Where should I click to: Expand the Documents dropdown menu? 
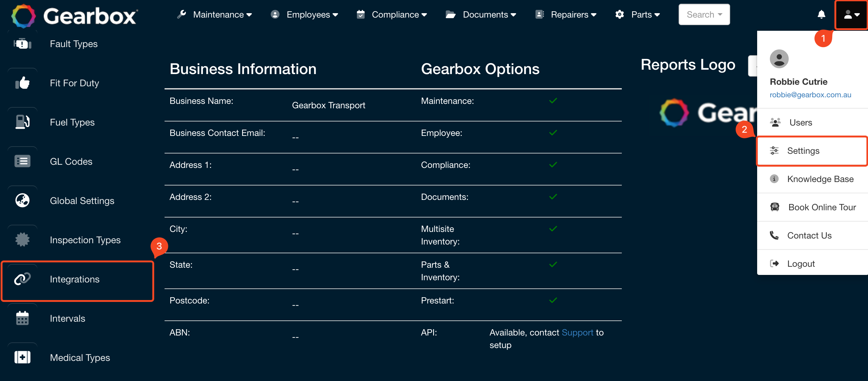[x=489, y=14]
